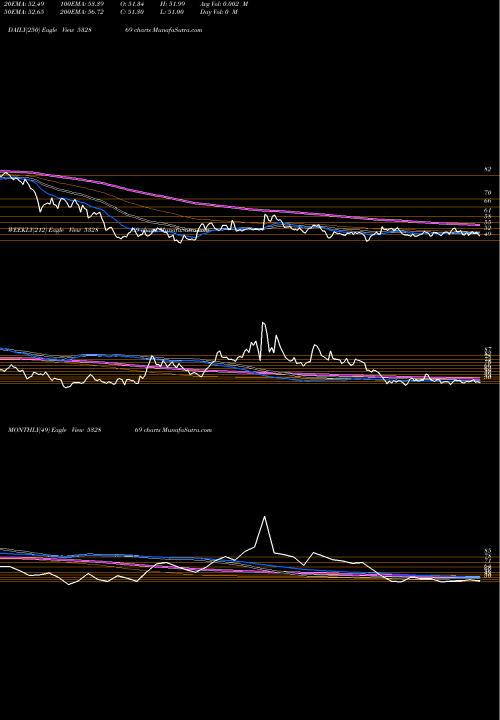Click the 82 price level on the daily axis
This screenshot has width=500, height=720.
pyautogui.click(x=488, y=169)
